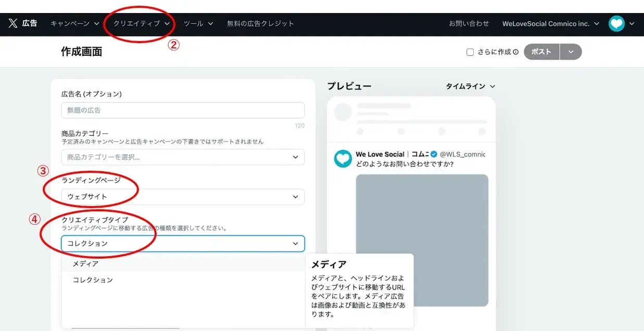The image size is (644, 331).
Task: Open the ランディングページ ウェブサイト dropdown
Action: tap(183, 197)
